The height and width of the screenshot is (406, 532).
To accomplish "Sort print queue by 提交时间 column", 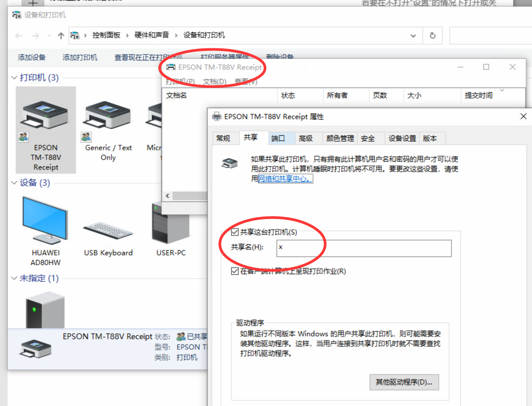I will pos(493,95).
